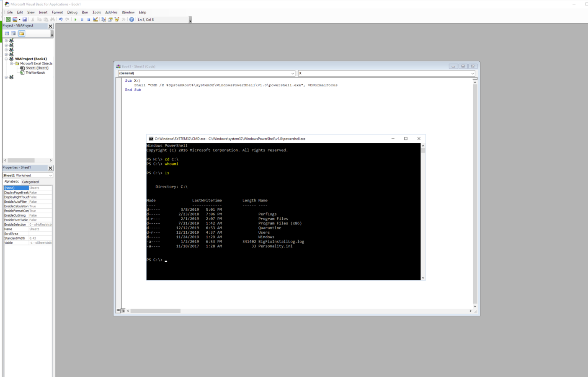Toggle Design Mode icon
Viewport: 588px width, 377px height.
coord(95,20)
